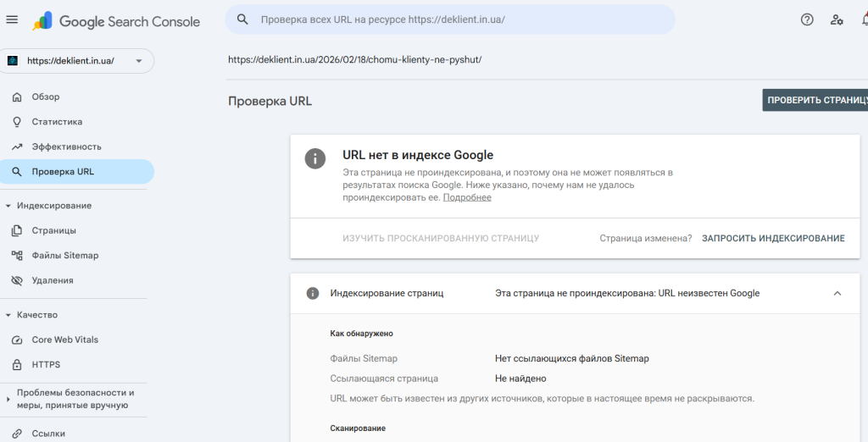Click Не найдено value
This screenshot has height=442, width=868.
tap(520, 378)
